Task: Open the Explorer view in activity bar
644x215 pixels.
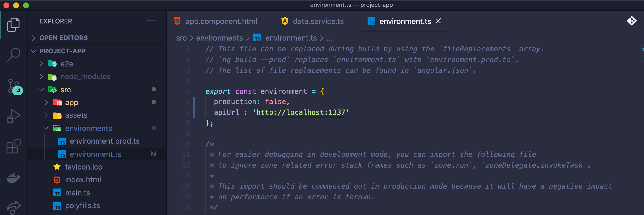Action: [13, 24]
